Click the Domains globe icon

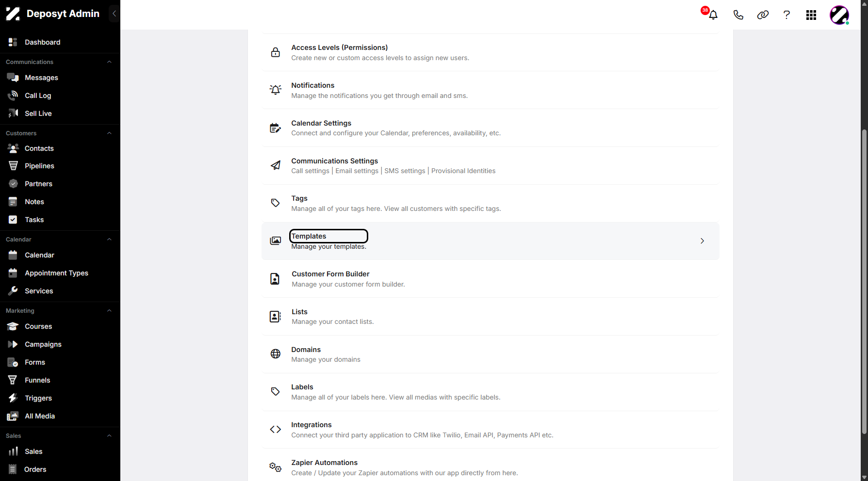pos(276,354)
